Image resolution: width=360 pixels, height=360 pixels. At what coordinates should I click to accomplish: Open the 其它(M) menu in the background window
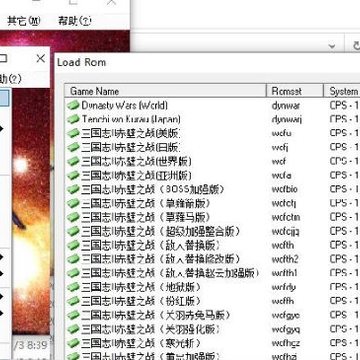pyautogui.click(x=24, y=21)
